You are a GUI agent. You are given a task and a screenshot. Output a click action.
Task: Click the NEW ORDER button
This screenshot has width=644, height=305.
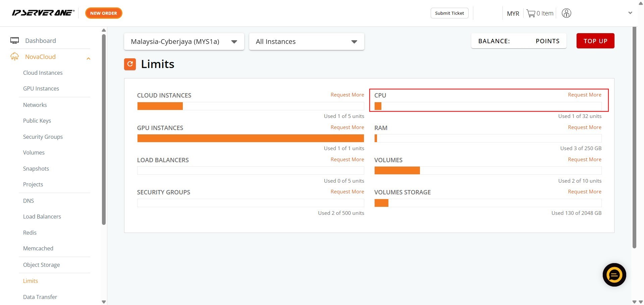pos(104,13)
